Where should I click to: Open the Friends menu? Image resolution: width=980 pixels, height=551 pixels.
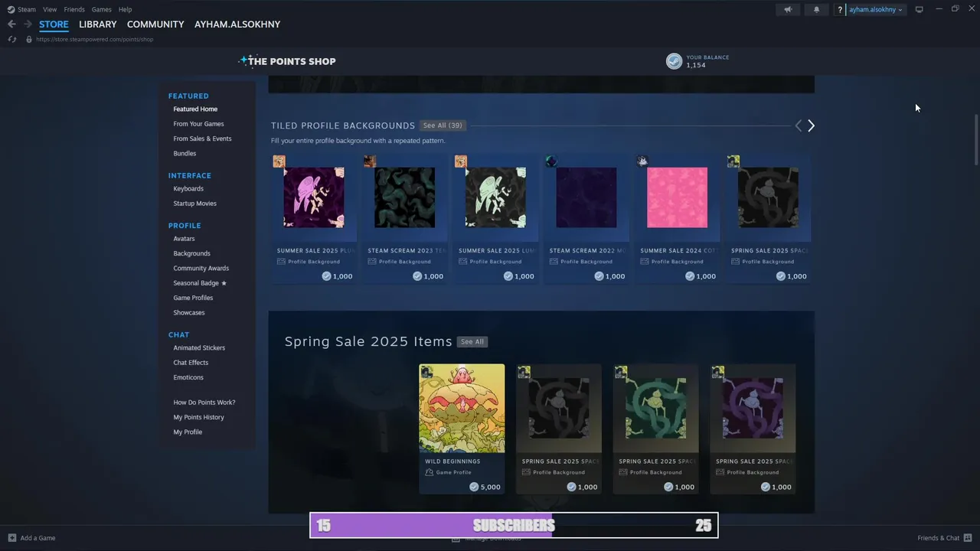[74, 9]
